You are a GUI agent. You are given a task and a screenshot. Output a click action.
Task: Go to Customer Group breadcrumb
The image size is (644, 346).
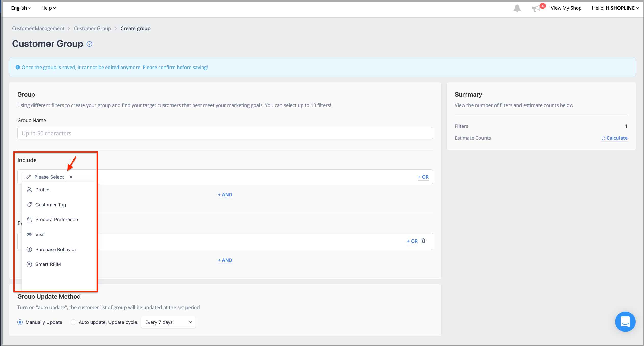point(92,28)
